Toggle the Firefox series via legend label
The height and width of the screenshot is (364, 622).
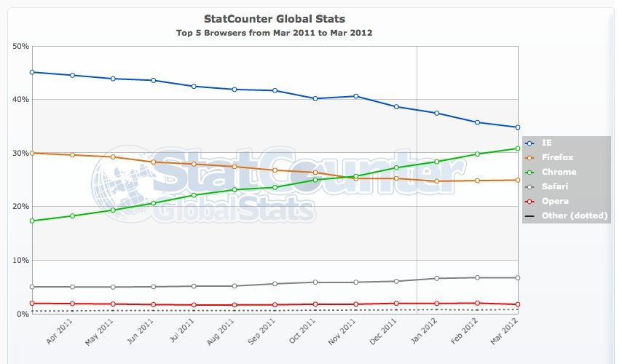[x=559, y=158]
